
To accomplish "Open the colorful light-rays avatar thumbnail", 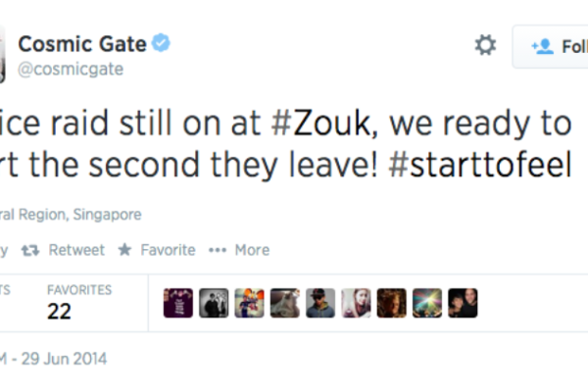I will click(427, 303).
